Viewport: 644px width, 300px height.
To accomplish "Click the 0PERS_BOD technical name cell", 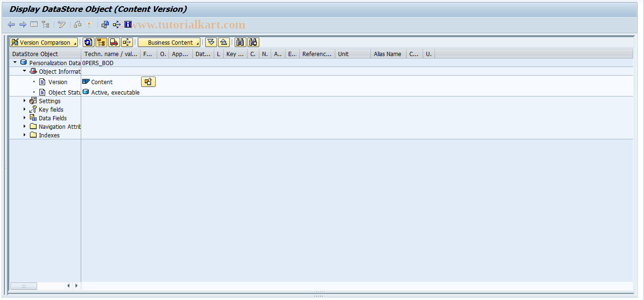I will [x=98, y=63].
